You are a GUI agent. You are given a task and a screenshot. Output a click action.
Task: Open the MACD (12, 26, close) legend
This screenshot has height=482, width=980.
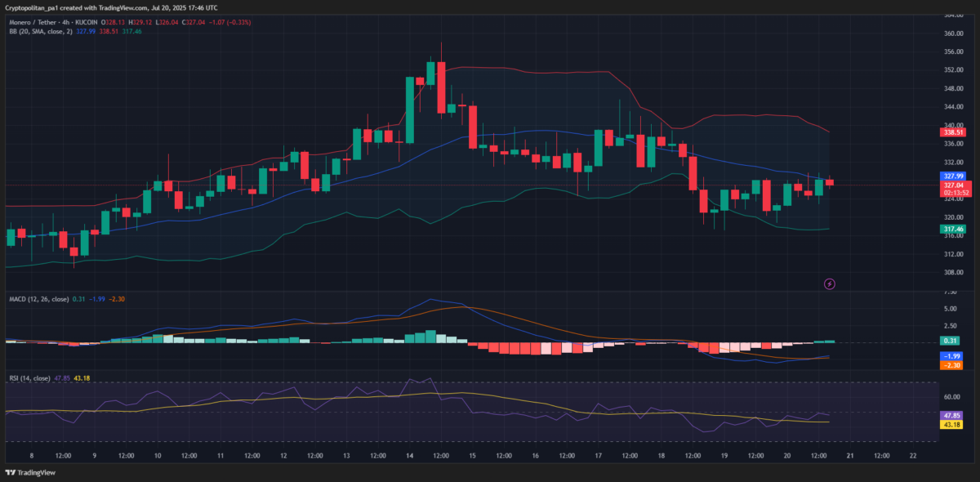(38, 299)
